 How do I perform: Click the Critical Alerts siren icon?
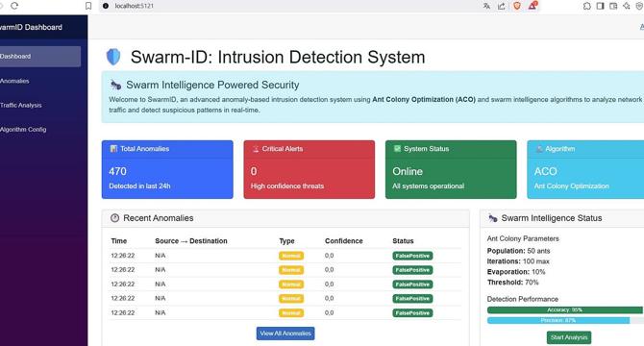click(256, 149)
